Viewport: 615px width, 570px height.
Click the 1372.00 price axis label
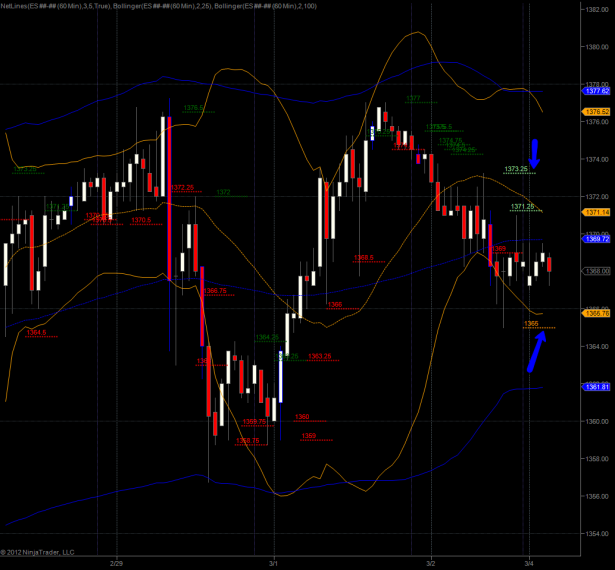pyautogui.click(x=597, y=197)
